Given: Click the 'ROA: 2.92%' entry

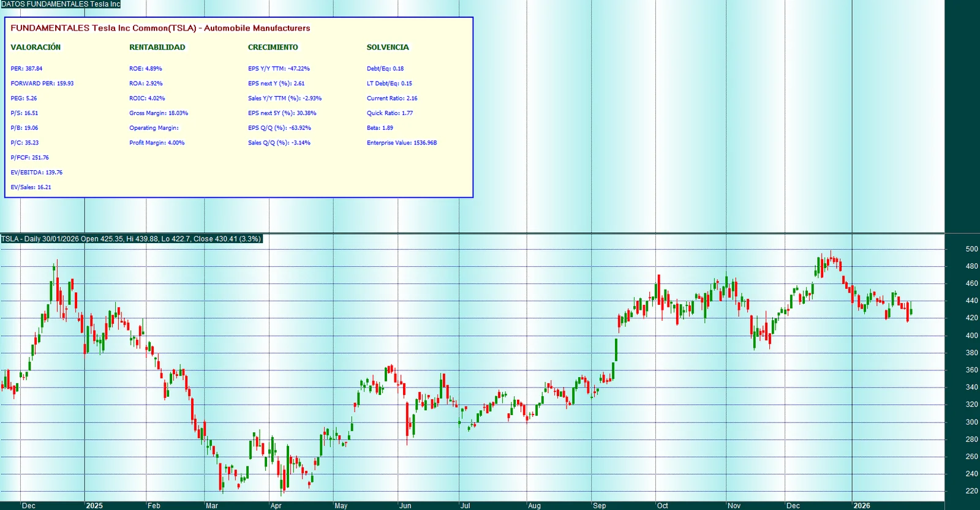Looking at the screenshot, I should 146,83.
